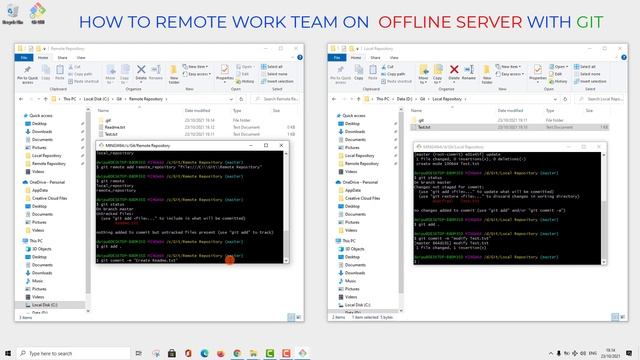Image resolution: width=640 pixels, height=360 pixels.
Task: Expand Open dropdown in Local Repository ribbon
Action: (x=559, y=67)
